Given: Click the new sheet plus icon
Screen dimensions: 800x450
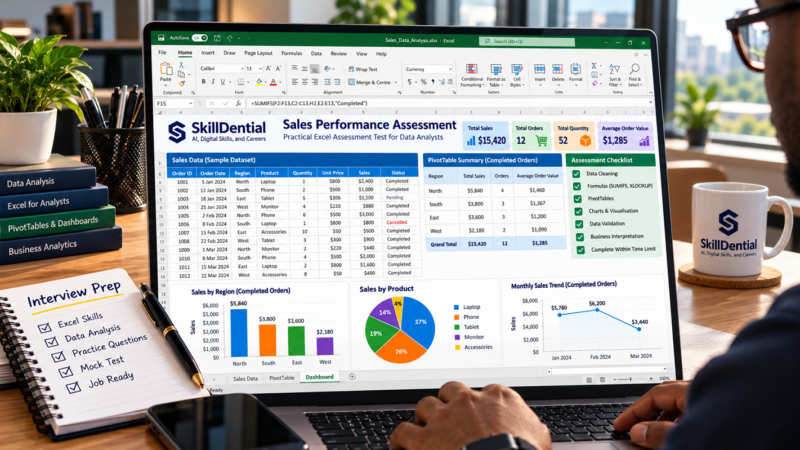Looking at the screenshot, I should 352,377.
